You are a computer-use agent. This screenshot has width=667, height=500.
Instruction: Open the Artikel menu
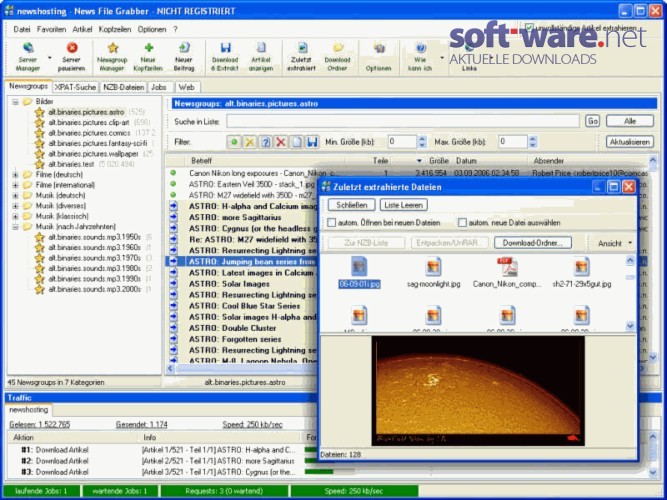click(82, 29)
